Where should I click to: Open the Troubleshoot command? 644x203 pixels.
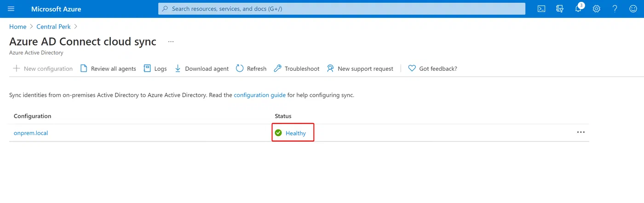(302, 69)
